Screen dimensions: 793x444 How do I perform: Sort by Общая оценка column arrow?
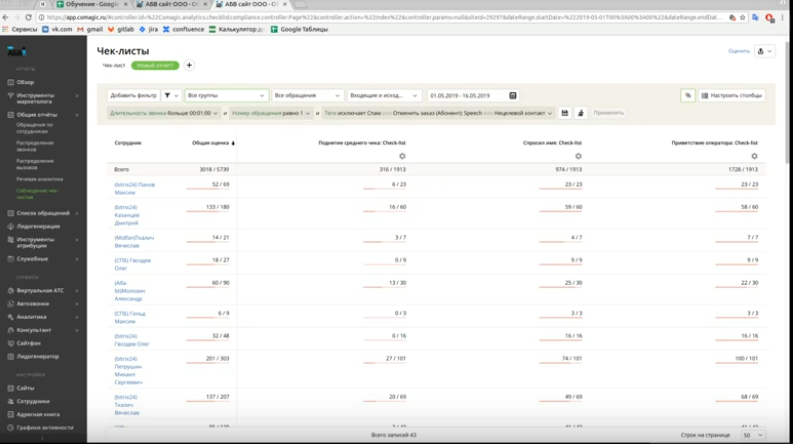233,143
